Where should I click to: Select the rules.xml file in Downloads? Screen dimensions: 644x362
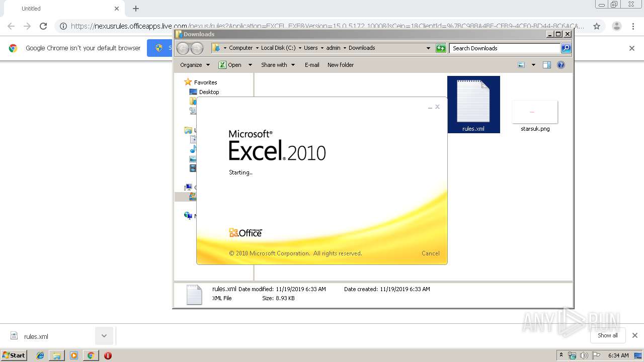[473, 105]
